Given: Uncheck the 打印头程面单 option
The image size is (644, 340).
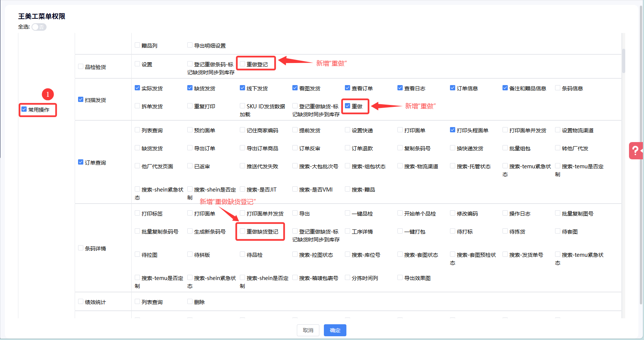Looking at the screenshot, I should pyautogui.click(x=453, y=130).
